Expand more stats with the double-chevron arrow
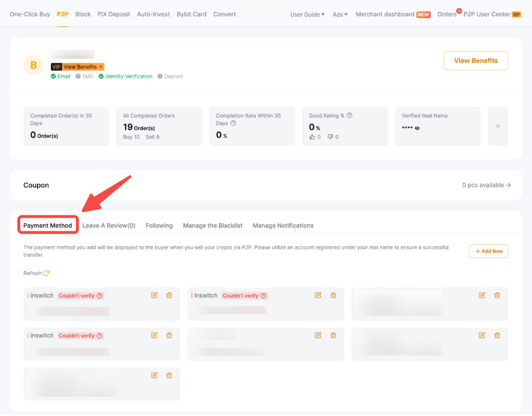Image resolution: width=532 pixels, height=416 pixels. (498, 126)
